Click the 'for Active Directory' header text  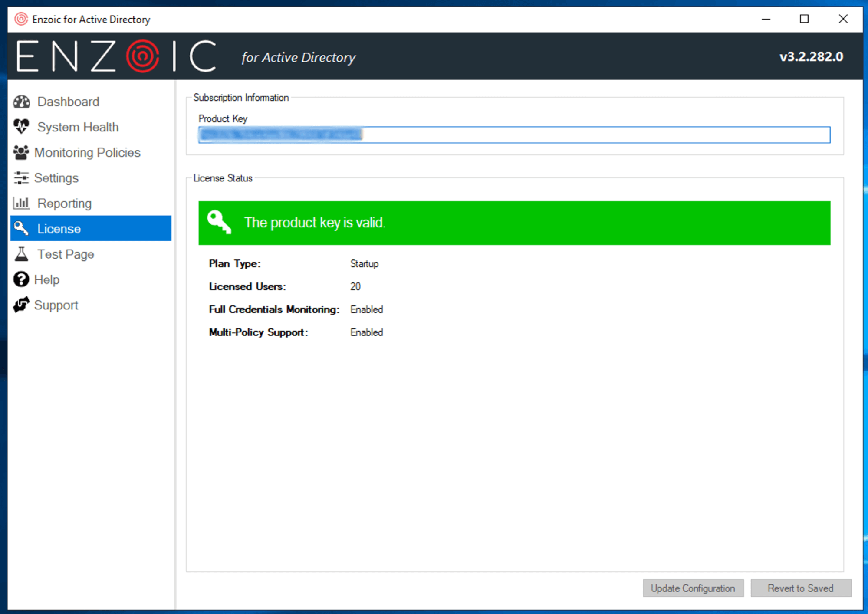click(298, 57)
